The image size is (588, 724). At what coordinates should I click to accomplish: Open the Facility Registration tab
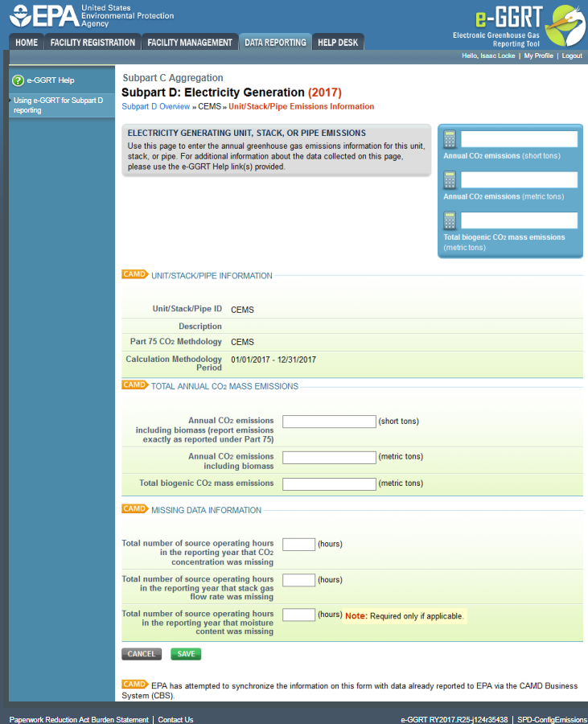pos(93,42)
